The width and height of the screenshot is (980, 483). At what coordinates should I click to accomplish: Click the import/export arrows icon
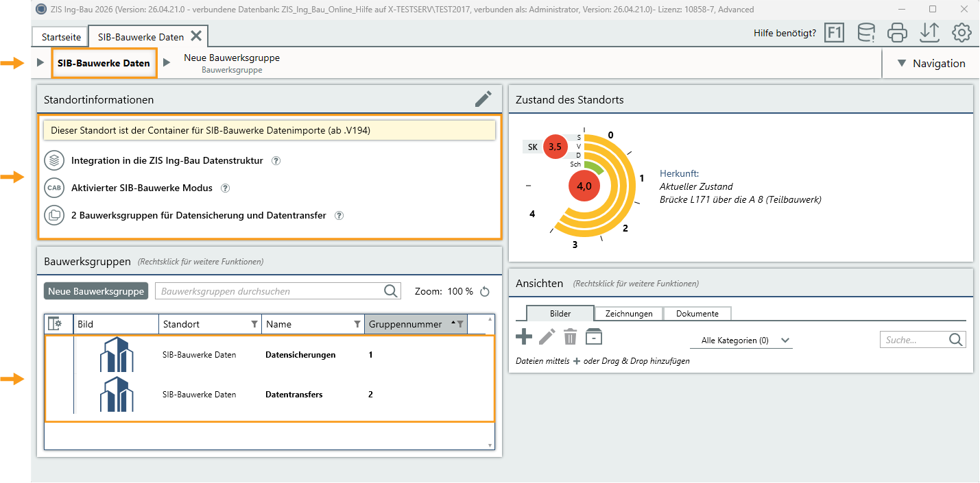click(x=929, y=32)
